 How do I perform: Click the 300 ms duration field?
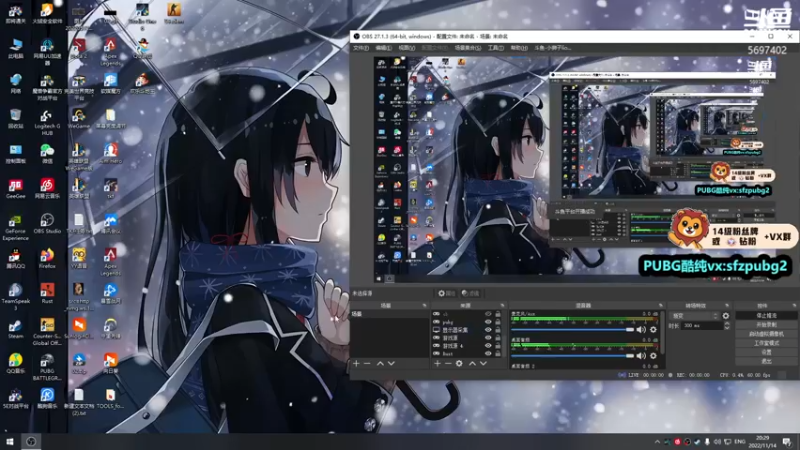(703, 326)
